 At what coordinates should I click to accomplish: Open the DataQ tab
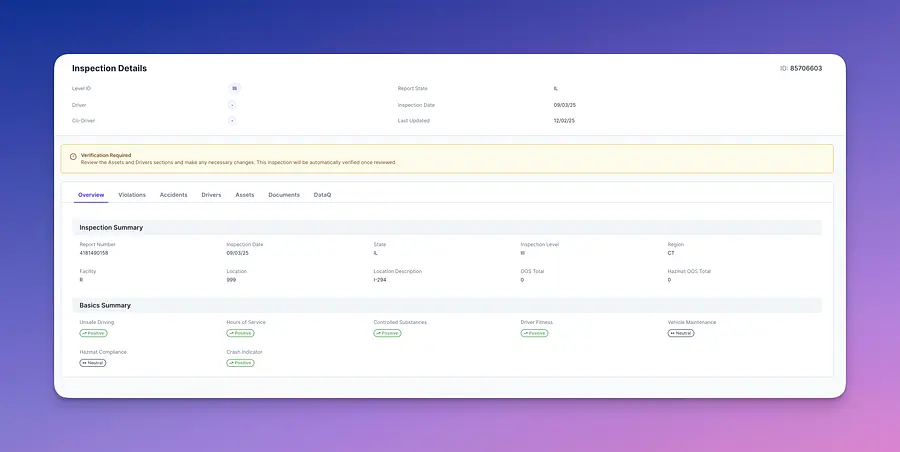point(322,195)
